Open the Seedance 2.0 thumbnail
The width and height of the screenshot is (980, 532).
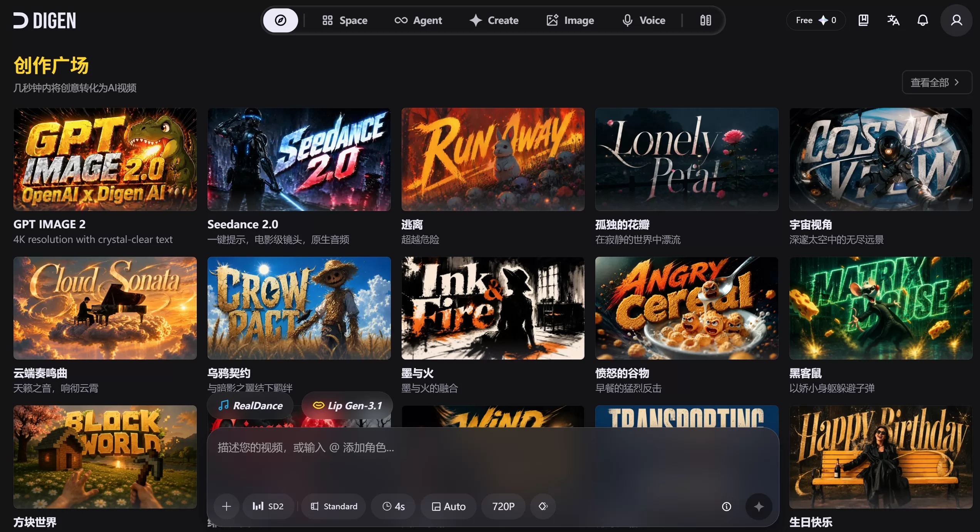299,159
